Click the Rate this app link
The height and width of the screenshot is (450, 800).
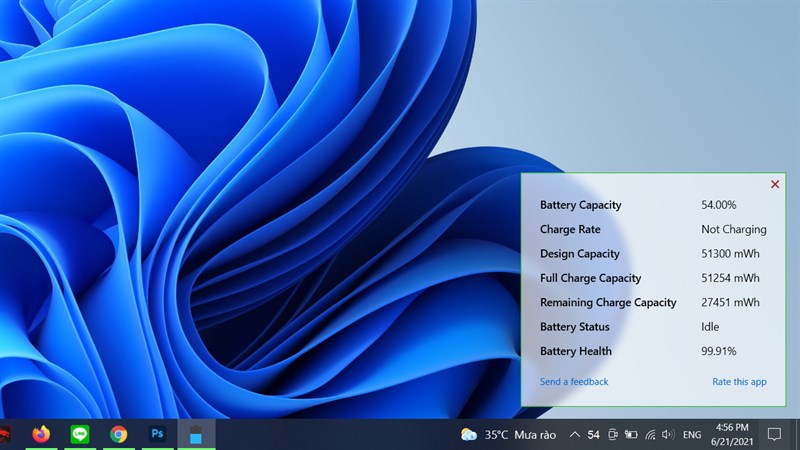pos(739,382)
